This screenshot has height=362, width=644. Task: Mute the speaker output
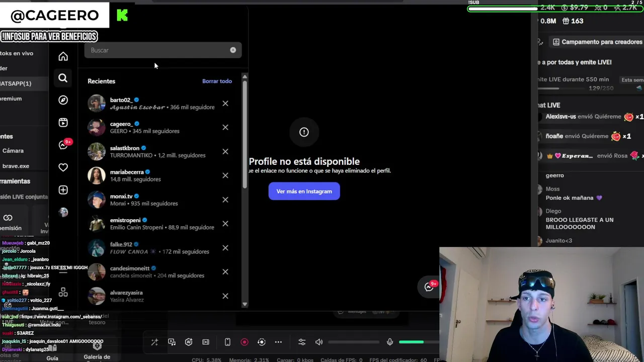[319, 342]
